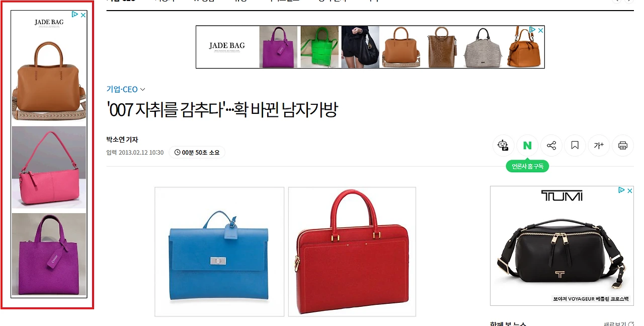The height and width of the screenshot is (326, 644).
Task: Open the share options icon
Action: 551,146
